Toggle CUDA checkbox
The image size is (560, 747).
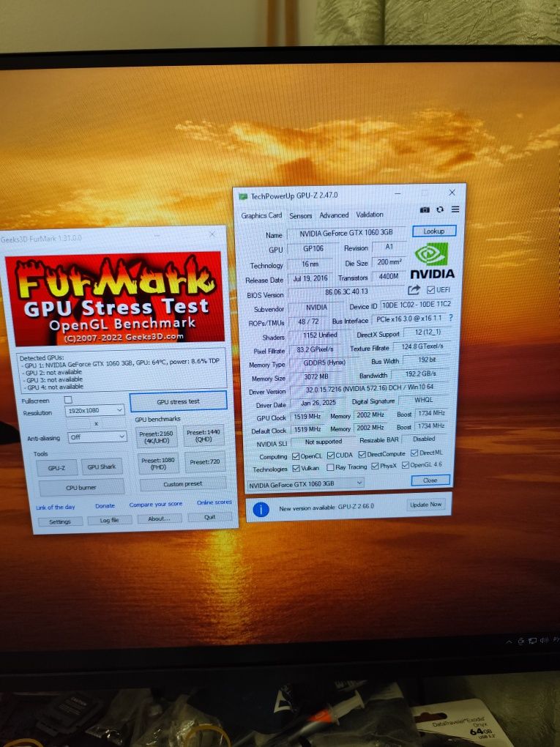point(330,456)
